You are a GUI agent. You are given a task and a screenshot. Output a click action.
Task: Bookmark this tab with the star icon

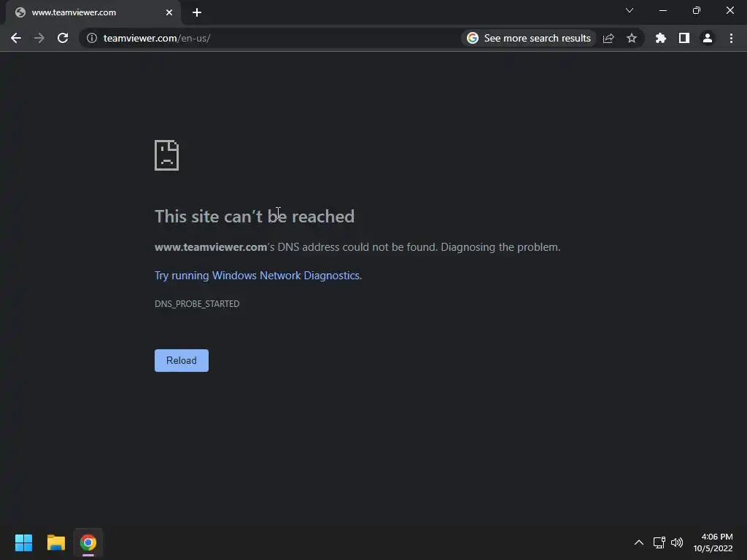coord(632,38)
